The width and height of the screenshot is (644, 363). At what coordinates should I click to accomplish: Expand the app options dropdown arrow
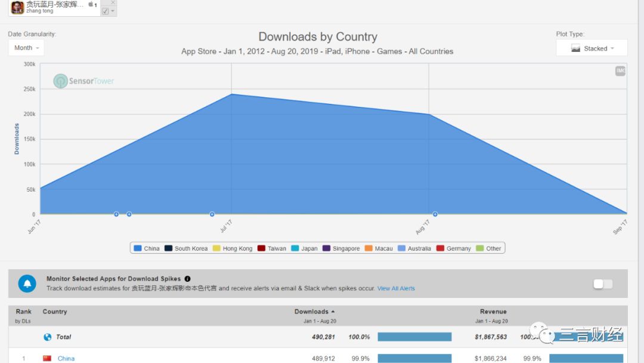[113, 11]
